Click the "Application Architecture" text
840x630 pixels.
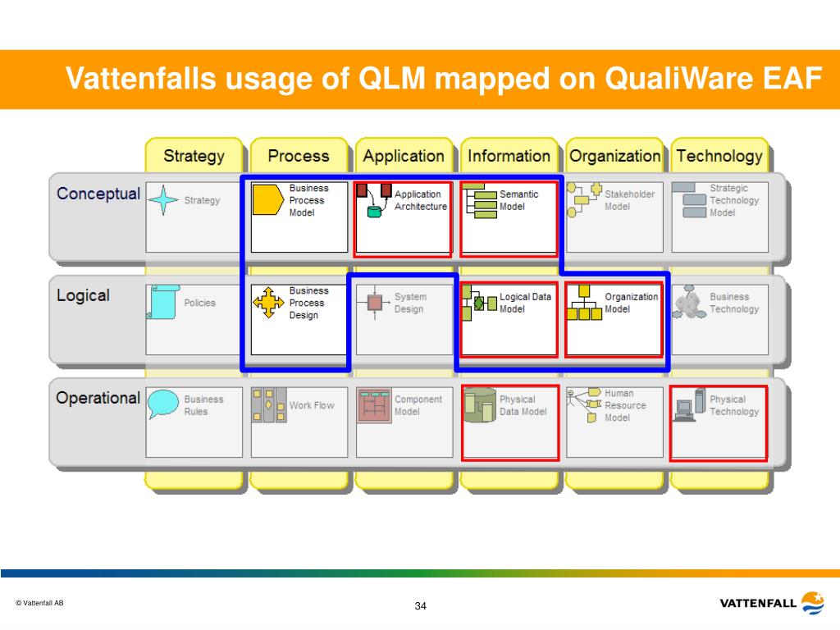point(421,200)
